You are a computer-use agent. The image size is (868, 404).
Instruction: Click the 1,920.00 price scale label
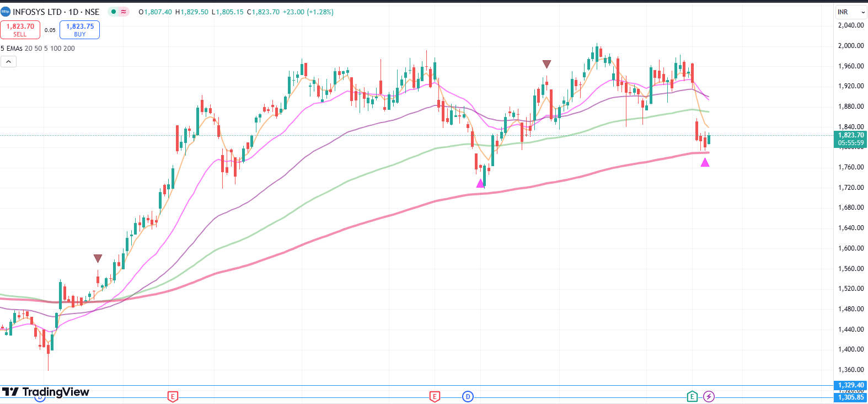(851, 86)
